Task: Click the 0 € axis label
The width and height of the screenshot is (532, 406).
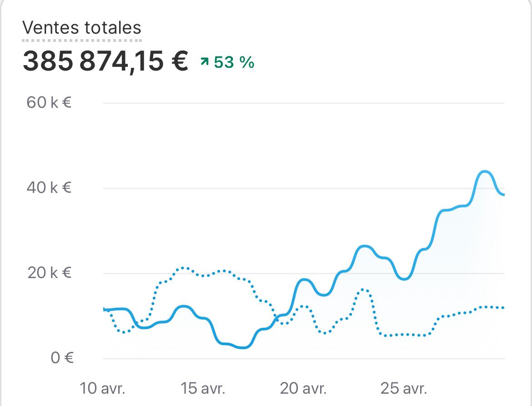Action: pyautogui.click(x=62, y=358)
